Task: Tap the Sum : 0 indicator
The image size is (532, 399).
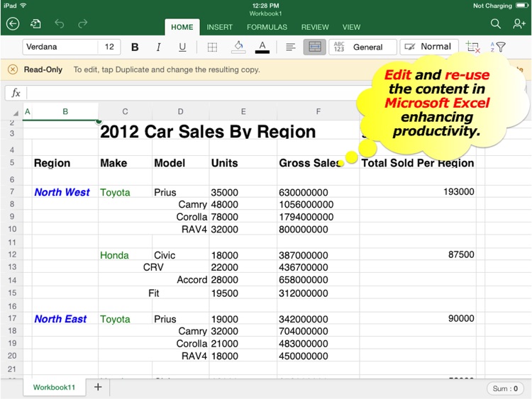Action: click(505, 388)
